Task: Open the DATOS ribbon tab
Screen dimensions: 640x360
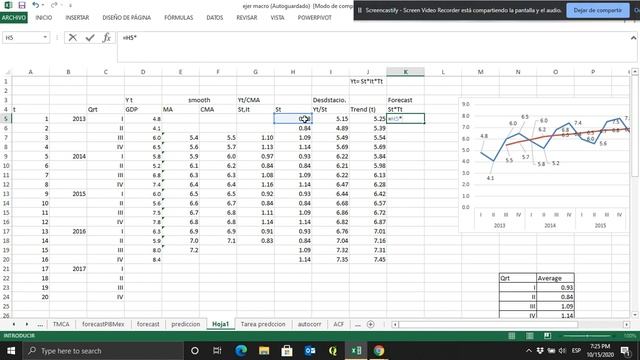Action: pyautogui.click(x=215, y=18)
